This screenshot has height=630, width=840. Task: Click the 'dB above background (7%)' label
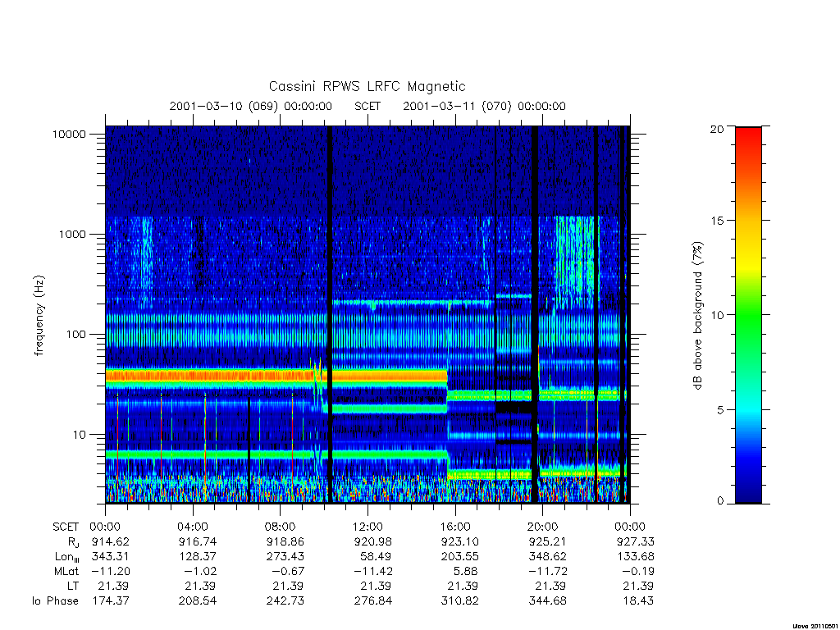(x=697, y=316)
